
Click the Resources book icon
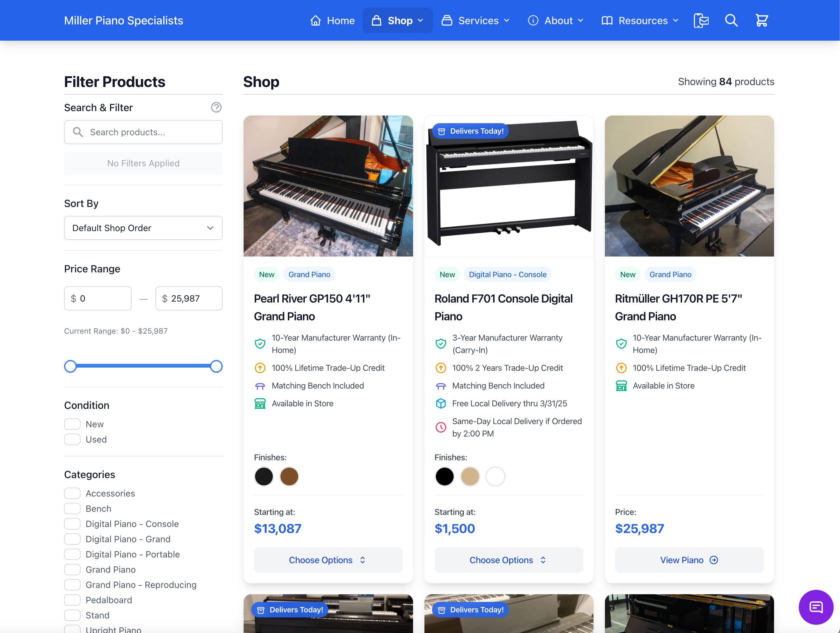[607, 21]
